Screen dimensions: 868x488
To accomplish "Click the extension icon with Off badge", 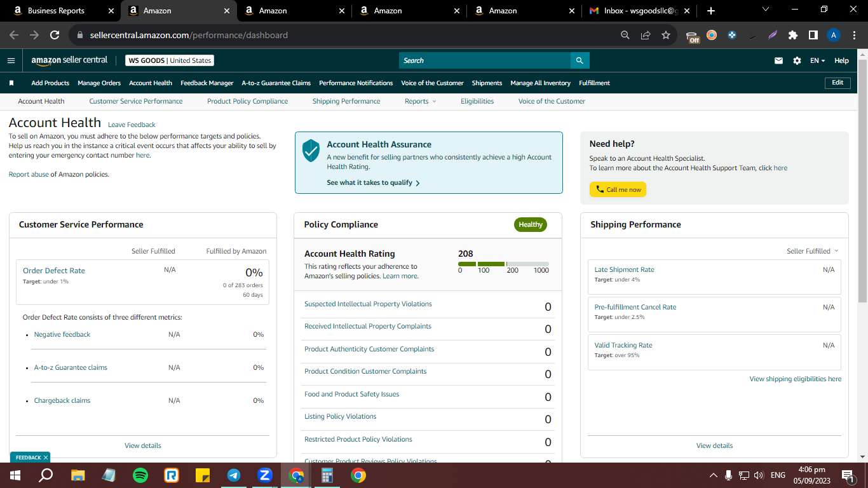I will 693,36.
